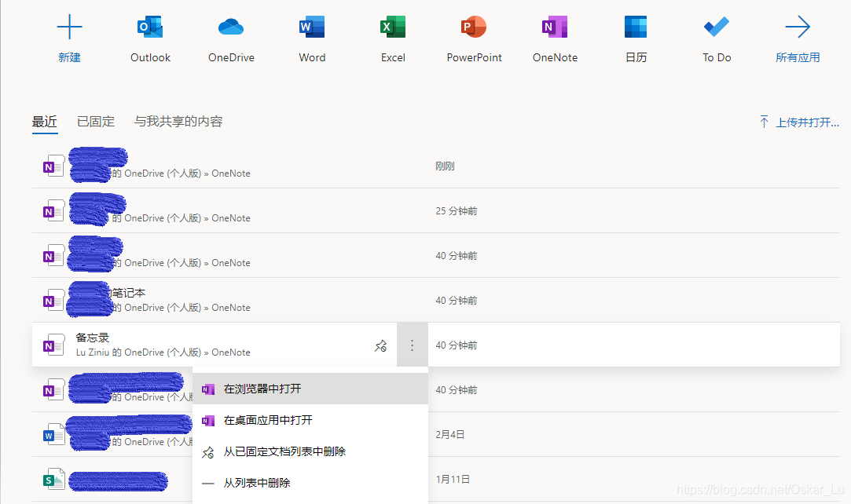The width and height of the screenshot is (851, 504).
Task: Click the 上传并打开 upload link
Action: 799,122
